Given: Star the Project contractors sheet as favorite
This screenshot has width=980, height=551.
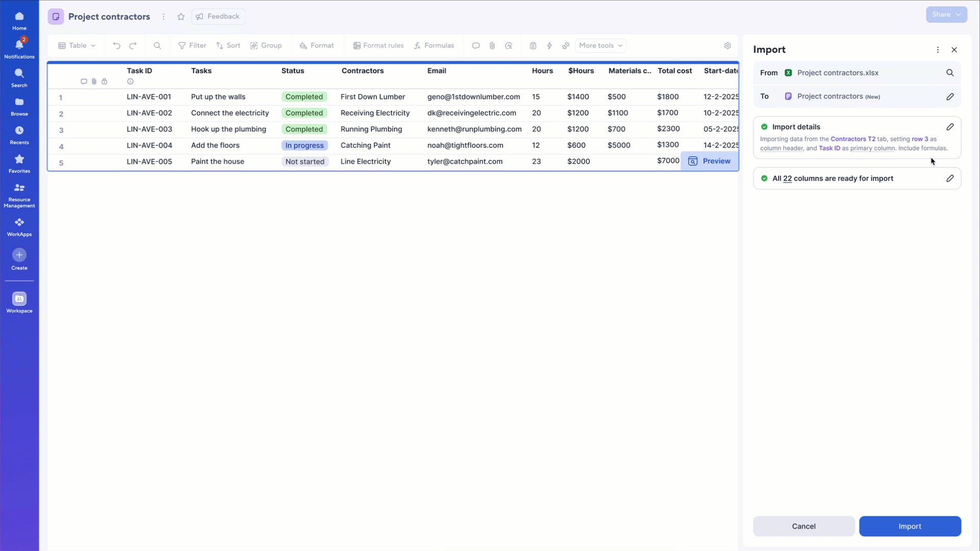Looking at the screenshot, I should tap(181, 16).
